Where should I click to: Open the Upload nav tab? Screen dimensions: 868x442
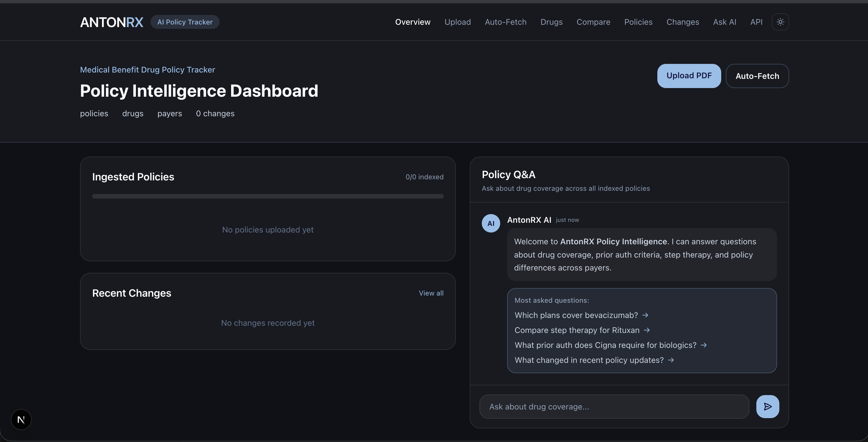click(457, 22)
